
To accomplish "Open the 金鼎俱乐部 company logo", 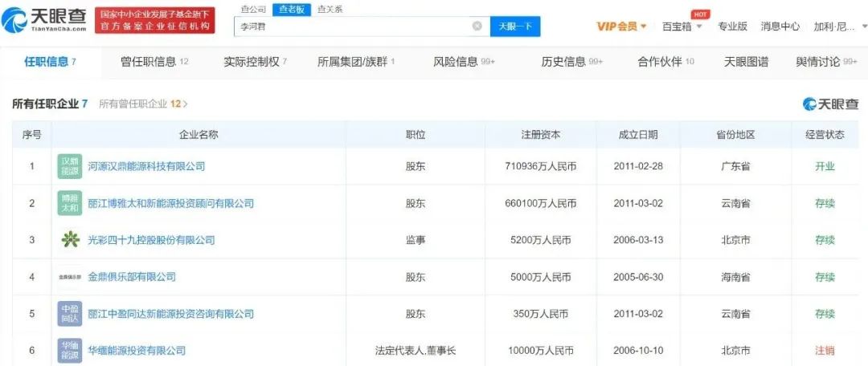I will [70, 276].
